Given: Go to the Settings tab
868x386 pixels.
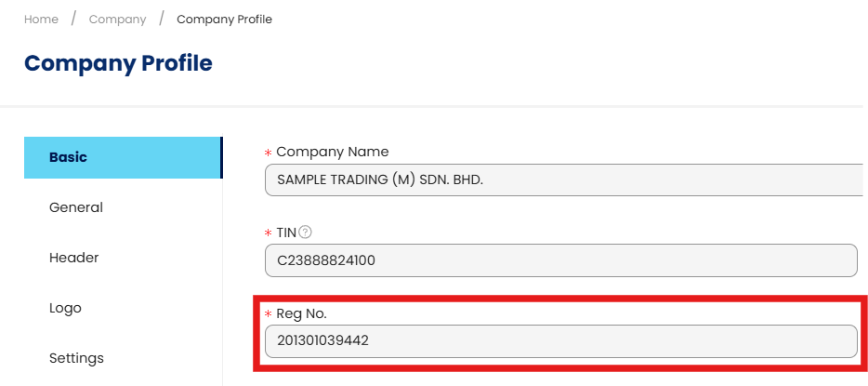Looking at the screenshot, I should 76,358.
